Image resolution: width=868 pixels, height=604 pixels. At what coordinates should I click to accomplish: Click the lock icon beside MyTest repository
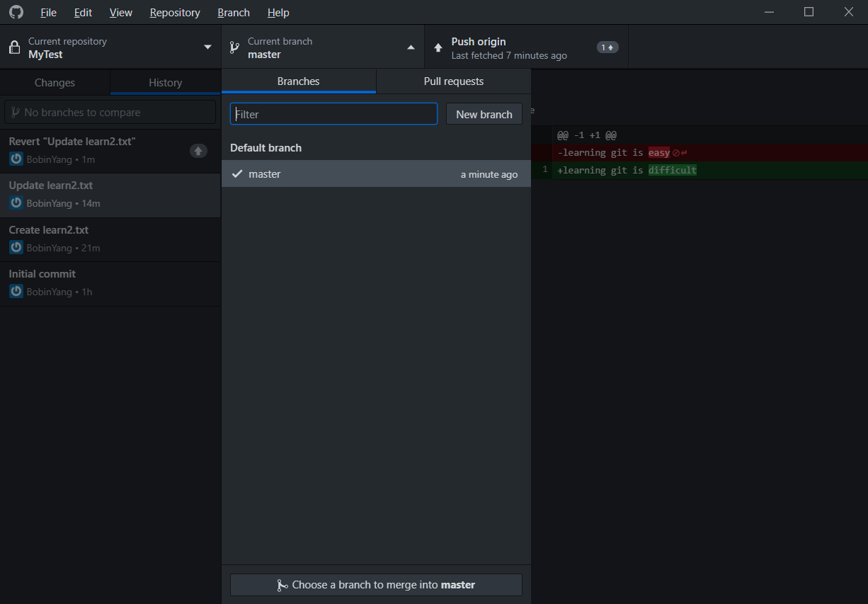point(14,47)
